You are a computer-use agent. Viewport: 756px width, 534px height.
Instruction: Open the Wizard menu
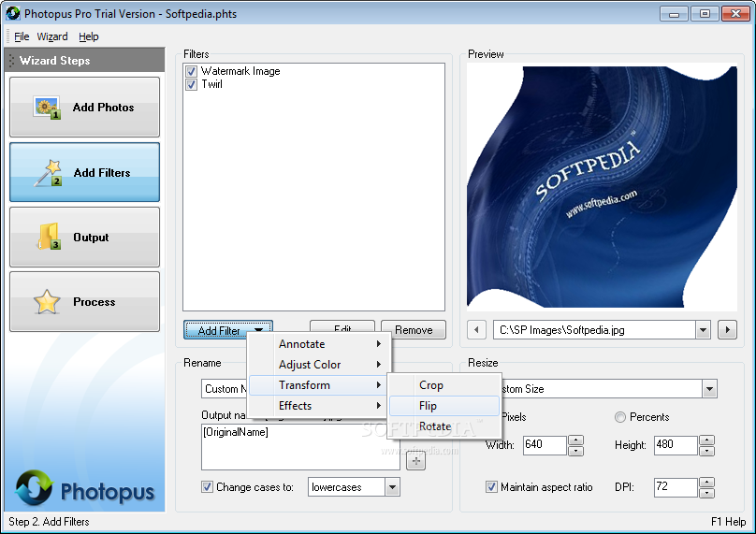[x=52, y=36]
